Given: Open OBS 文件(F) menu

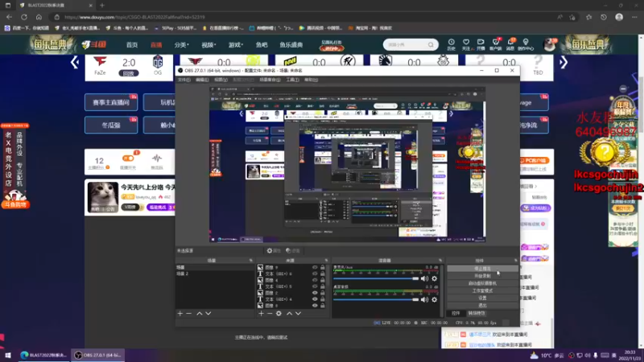Looking at the screenshot, I should 184,80.
